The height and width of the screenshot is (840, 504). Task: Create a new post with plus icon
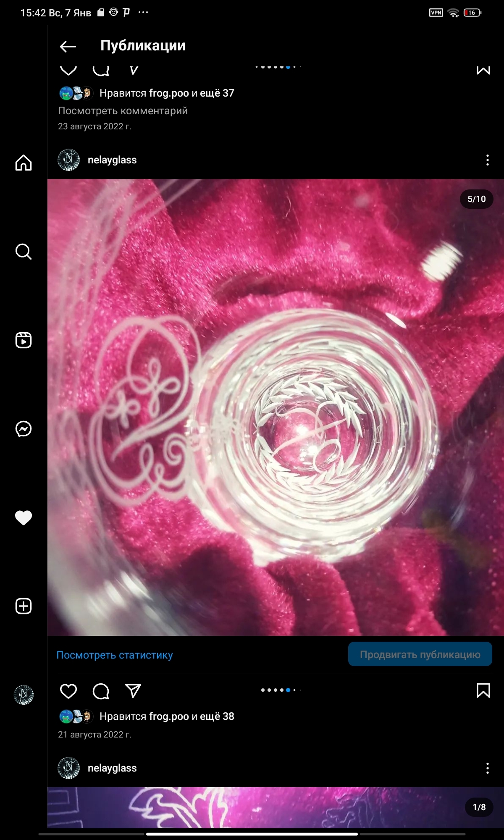coord(24,606)
